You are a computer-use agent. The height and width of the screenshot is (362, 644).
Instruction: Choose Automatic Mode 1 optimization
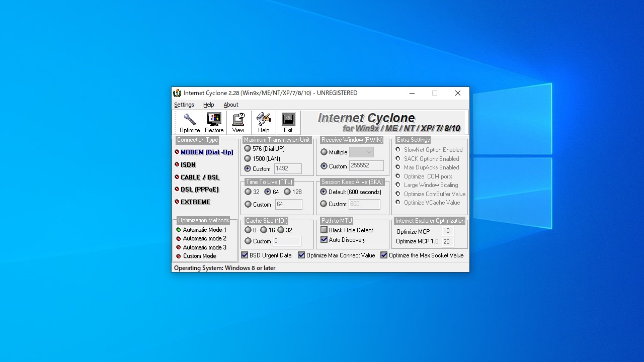tap(201, 230)
